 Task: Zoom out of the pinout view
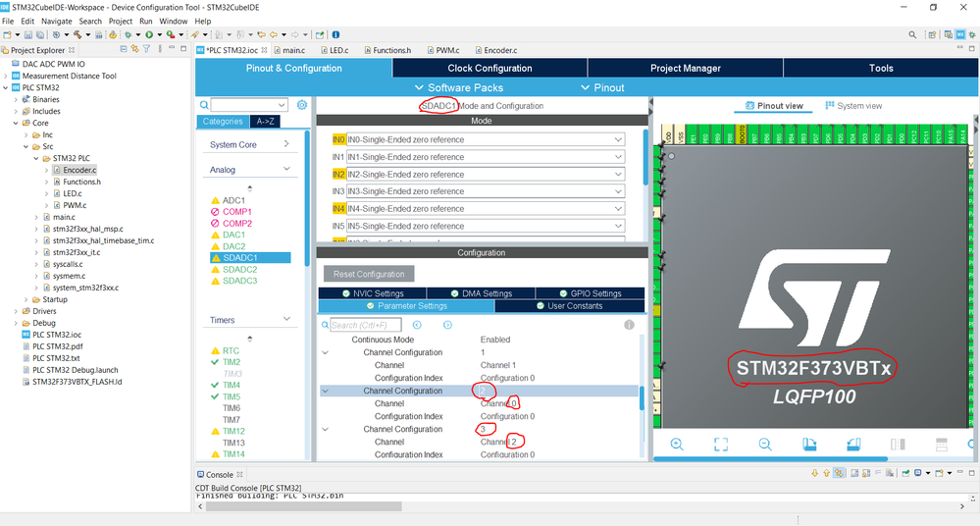point(765,445)
